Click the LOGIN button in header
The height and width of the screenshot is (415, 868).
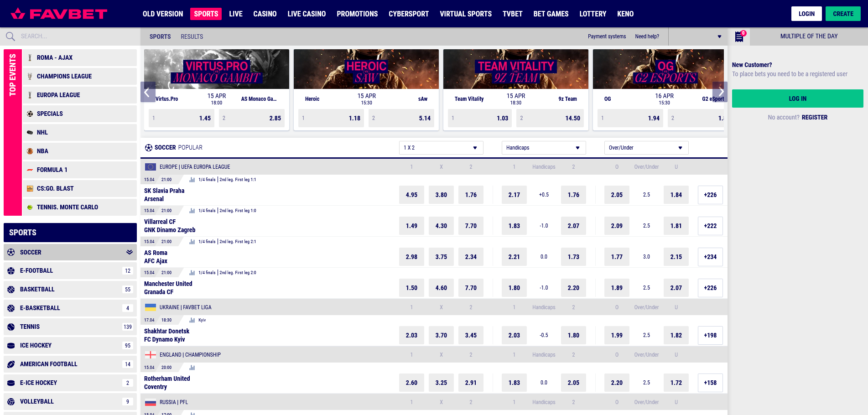click(x=806, y=14)
